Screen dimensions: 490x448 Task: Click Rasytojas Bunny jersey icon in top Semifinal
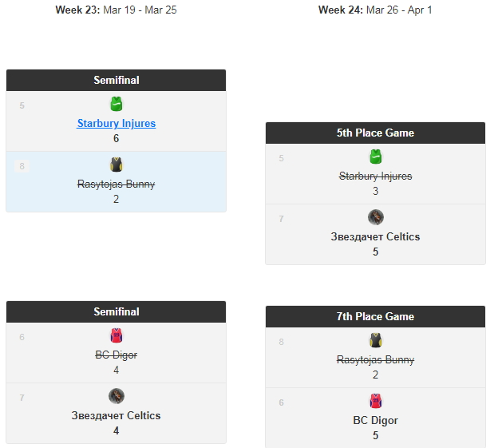click(x=117, y=165)
